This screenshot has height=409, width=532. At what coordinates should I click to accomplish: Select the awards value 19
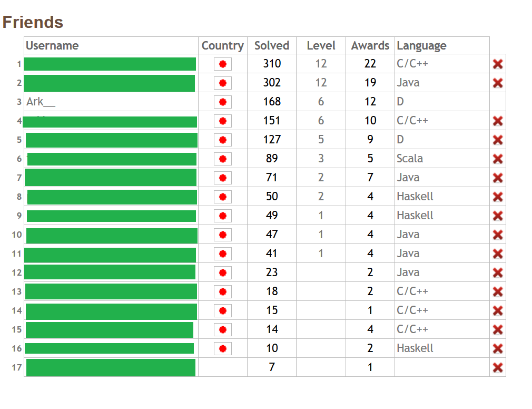[x=370, y=82]
